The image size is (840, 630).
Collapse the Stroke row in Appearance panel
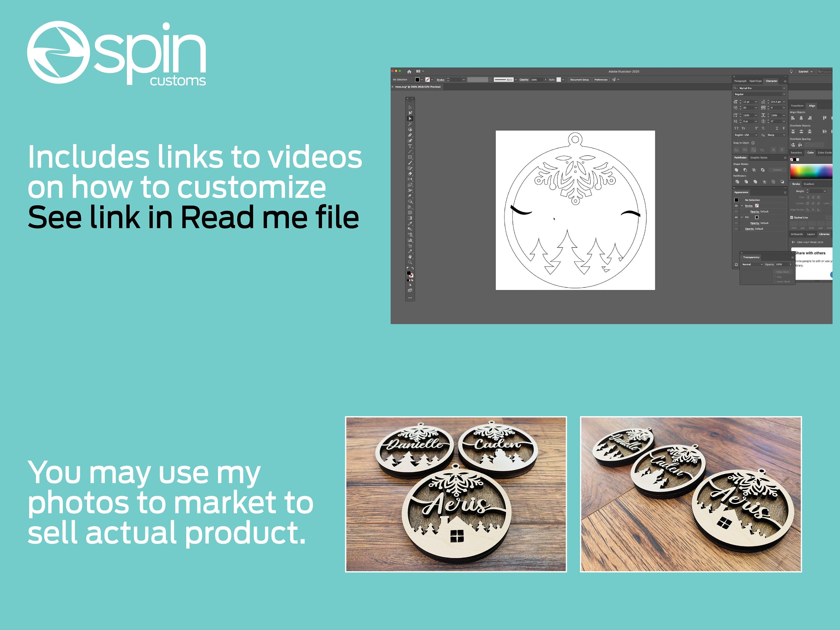(x=742, y=206)
